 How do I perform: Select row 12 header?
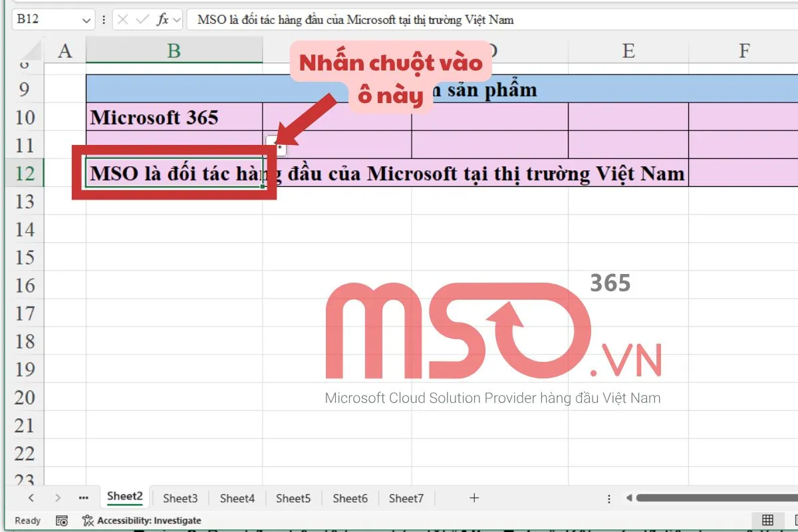coord(25,173)
